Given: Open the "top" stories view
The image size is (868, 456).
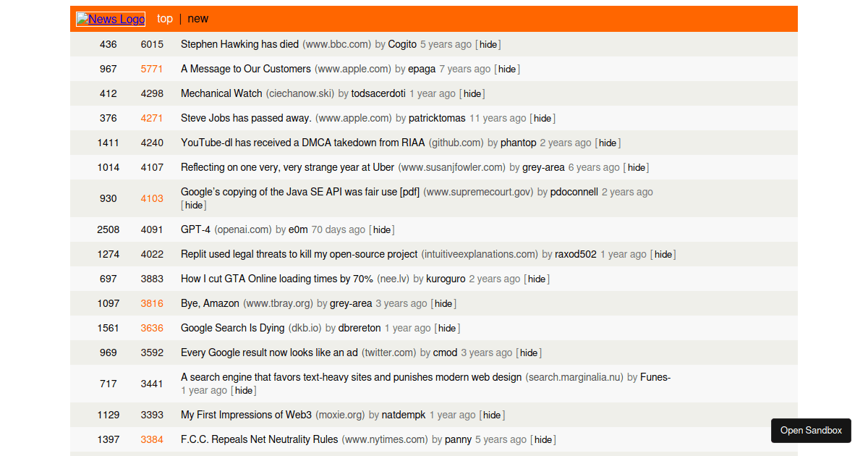Looking at the screenshot, I should (x=165, y=19).
